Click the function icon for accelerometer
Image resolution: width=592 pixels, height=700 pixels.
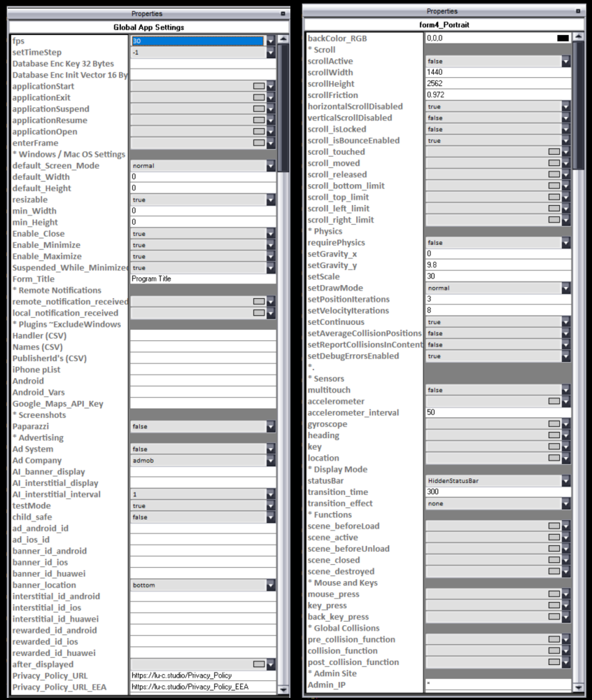coord(554,401)
